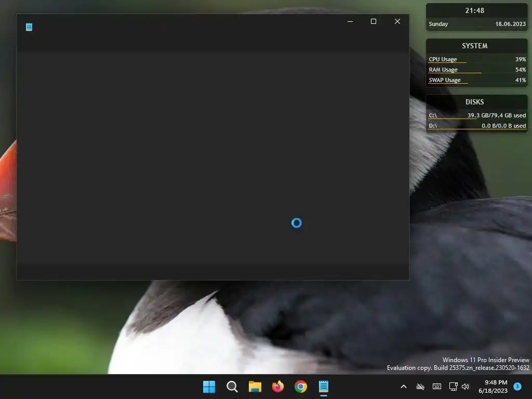The image size is (532, 399).
Task: Maximize the Notepad window
Action: coord(374,21)
